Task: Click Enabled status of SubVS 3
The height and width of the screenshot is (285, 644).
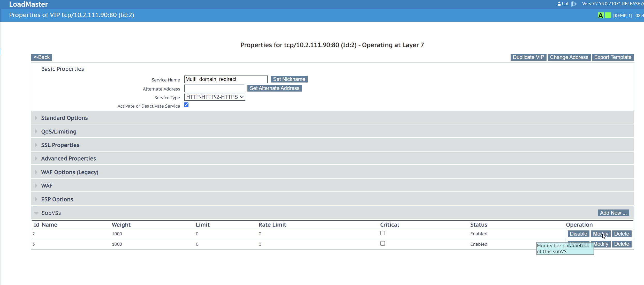Action: click(x=479, y=244)
